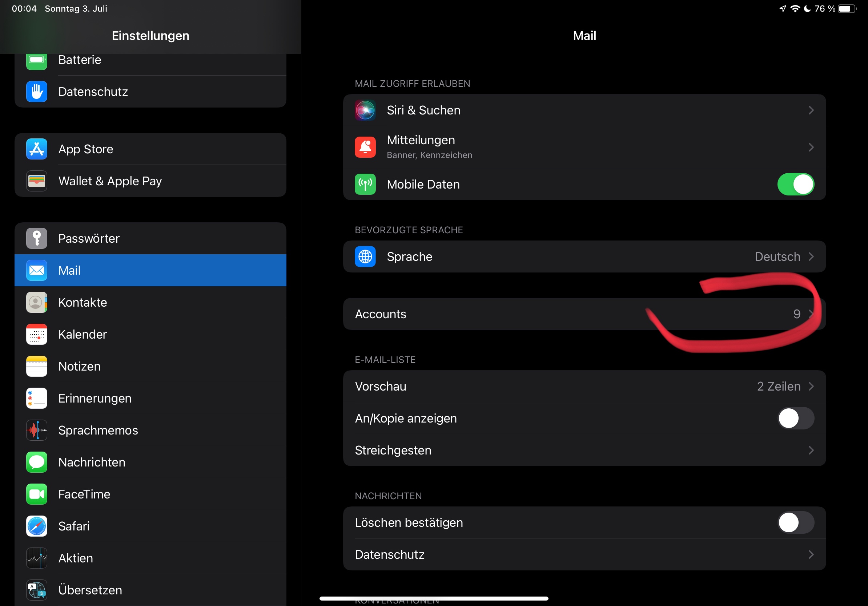Enable An/Kopie anzeigen switch

795,418
